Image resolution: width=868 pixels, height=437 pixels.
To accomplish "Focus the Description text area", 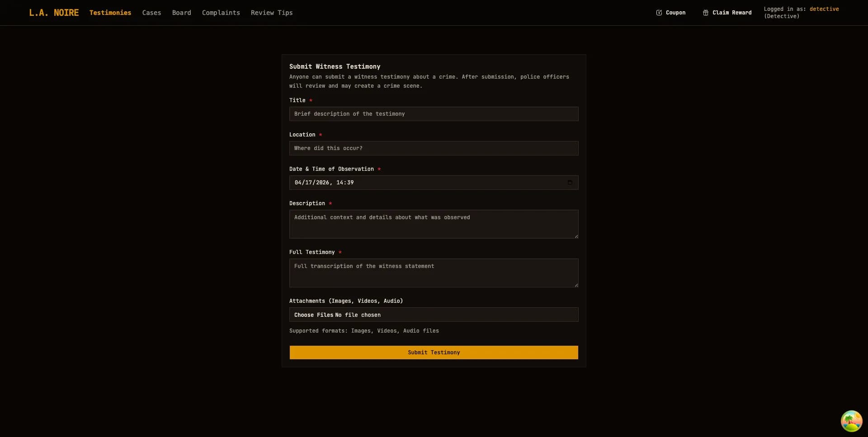I will (x=434, y=224).
